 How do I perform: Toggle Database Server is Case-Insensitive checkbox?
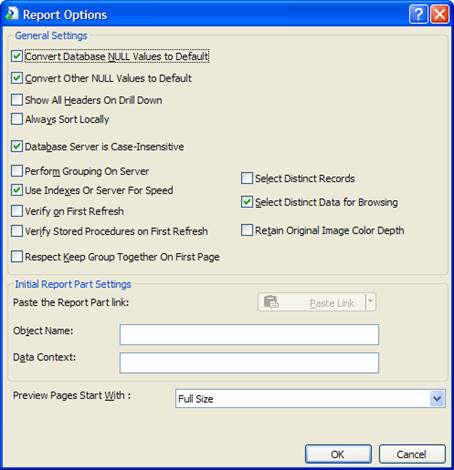(17, 146)
